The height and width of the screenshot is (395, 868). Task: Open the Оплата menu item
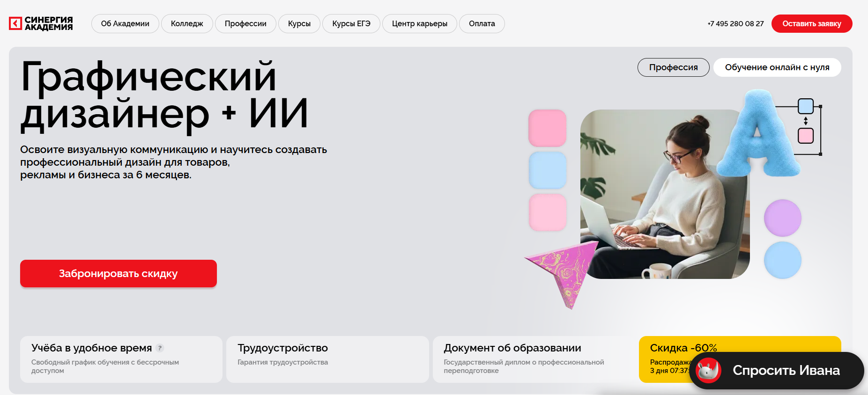pyautogui.click(x=482, y=23)
